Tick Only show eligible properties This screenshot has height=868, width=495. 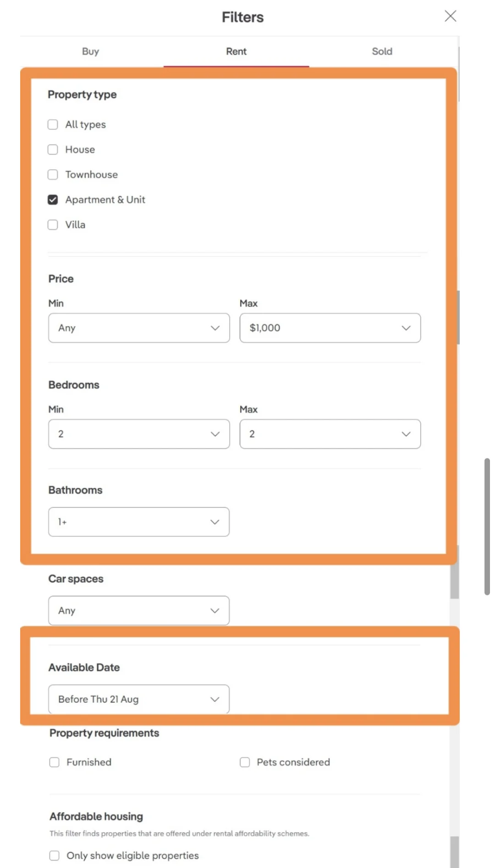tap(55, 856)
